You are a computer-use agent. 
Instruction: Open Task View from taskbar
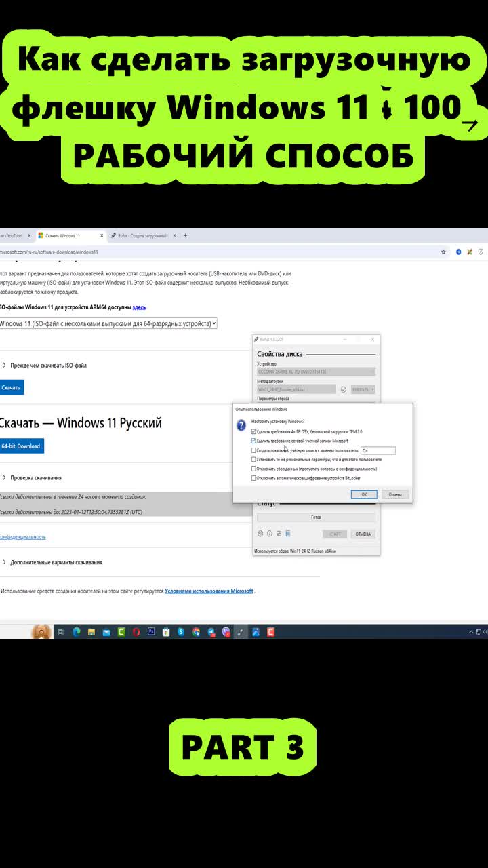[61, 632]
